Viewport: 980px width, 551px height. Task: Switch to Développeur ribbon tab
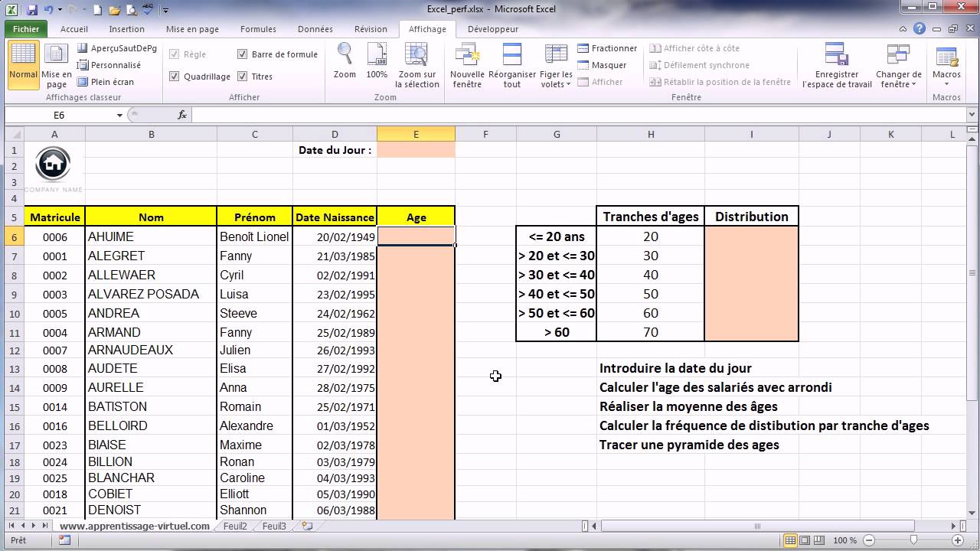click(x=493, y=29)
